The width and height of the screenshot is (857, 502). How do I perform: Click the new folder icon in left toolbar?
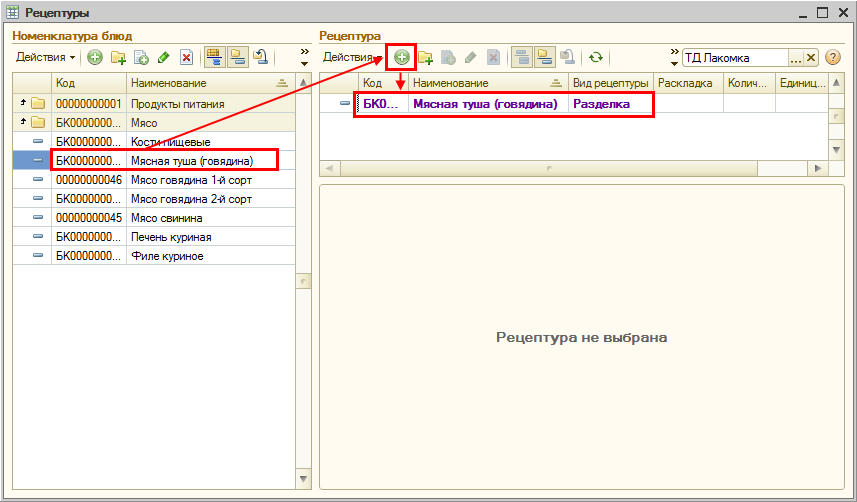[x=118, y=58]
